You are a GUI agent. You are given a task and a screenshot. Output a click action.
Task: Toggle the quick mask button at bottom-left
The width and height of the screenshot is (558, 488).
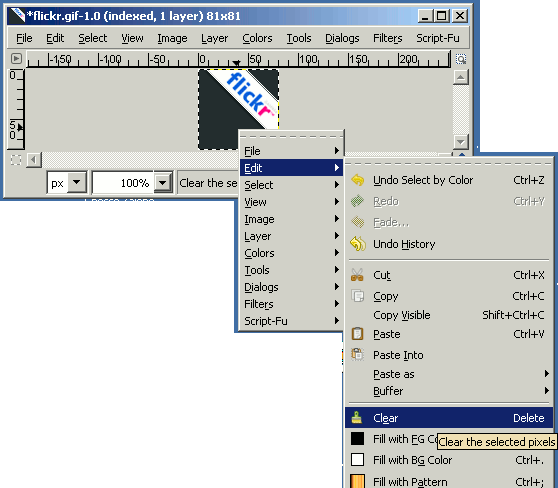pyautogui.click(x=16, y=160)
